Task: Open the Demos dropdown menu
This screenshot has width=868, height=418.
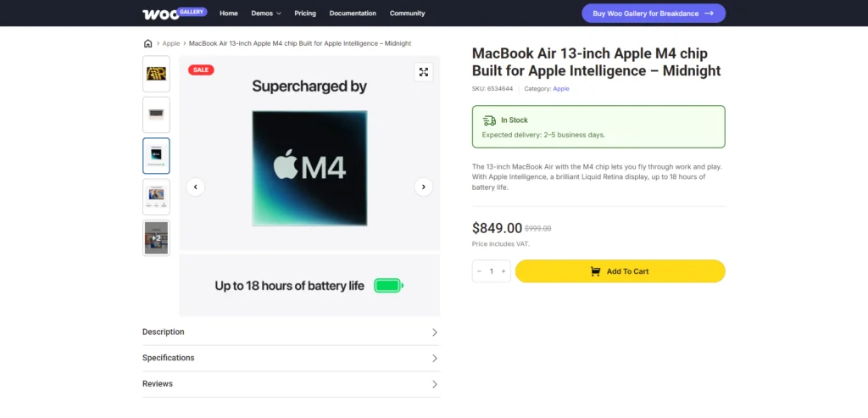Action: 265,14
